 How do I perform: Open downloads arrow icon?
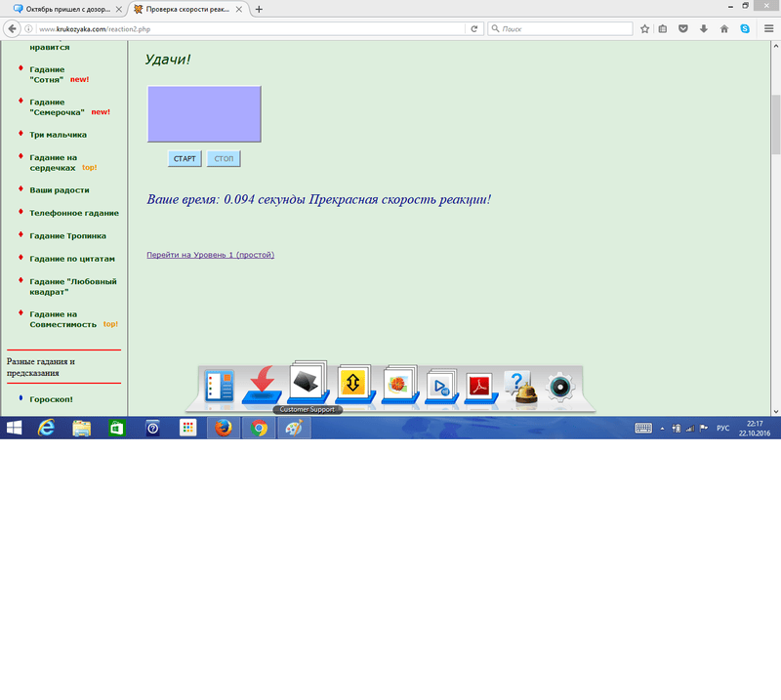coord(704,29)
